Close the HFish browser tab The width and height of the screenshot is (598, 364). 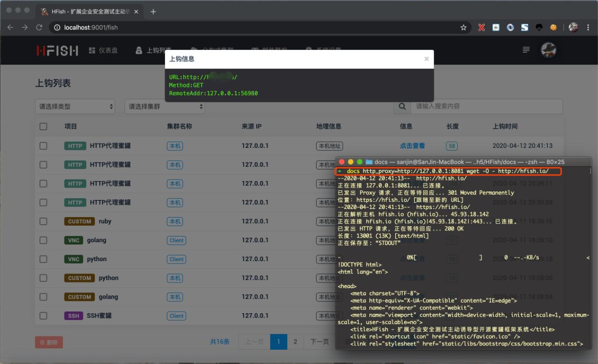pyautogui.click(x=136, y=11)
